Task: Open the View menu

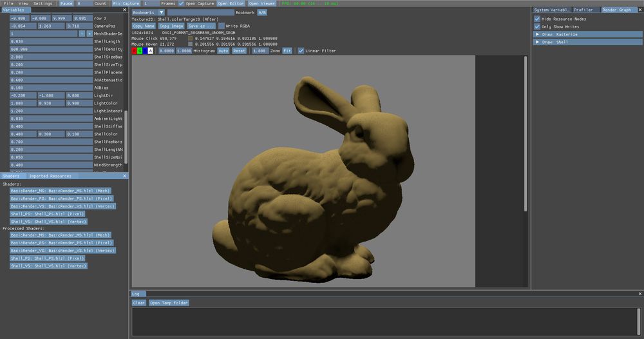Action: (23, 3)
